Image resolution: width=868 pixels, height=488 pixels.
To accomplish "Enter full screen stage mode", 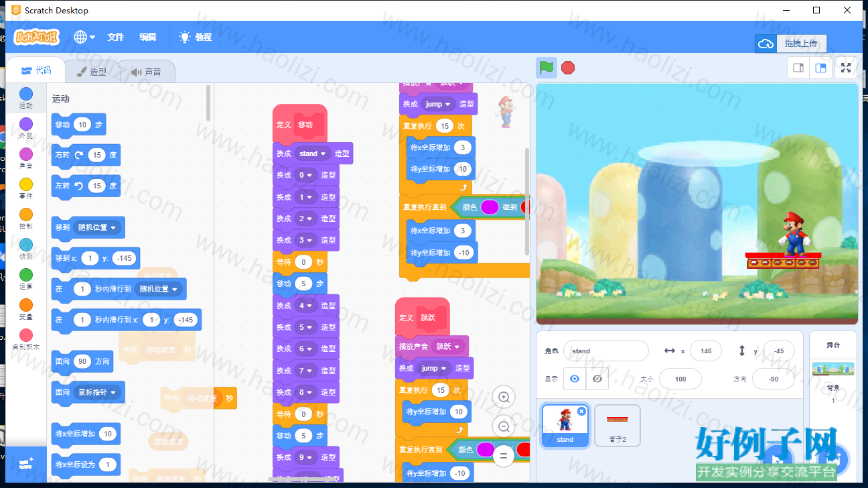I will (846, 68).
